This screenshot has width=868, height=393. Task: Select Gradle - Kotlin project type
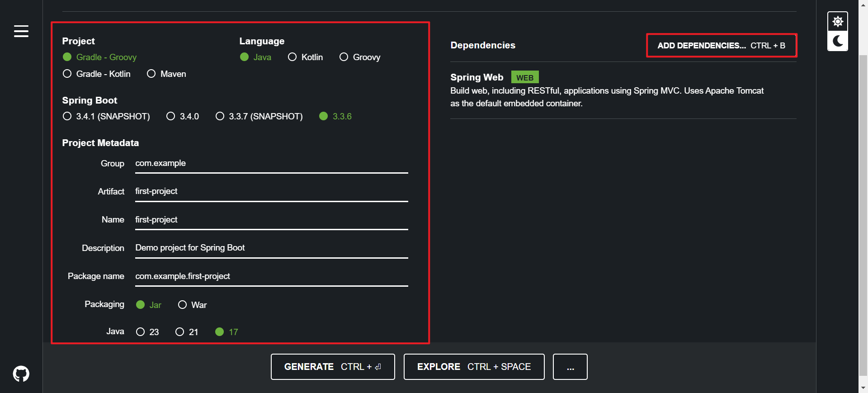click(x=96, y=74)
